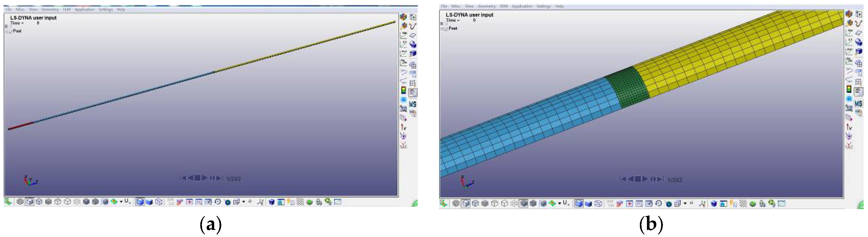Click the axis triad icon in window (a) bottom toolbar
868x237 pixels.
coord(261,202)
